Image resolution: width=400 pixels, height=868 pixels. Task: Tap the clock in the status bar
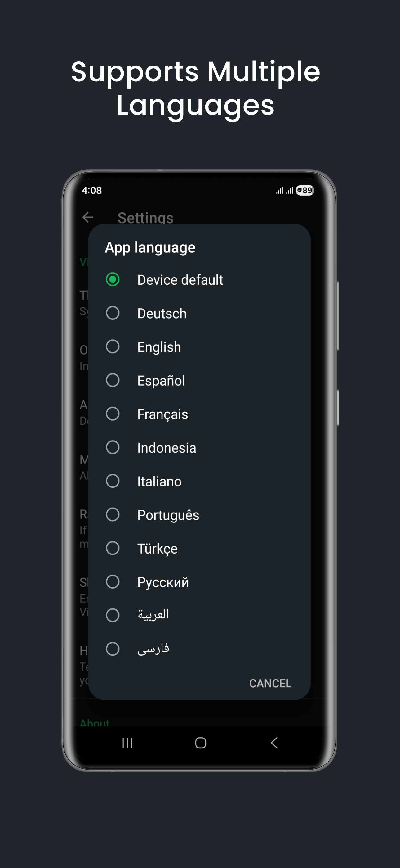pos(91,190)
